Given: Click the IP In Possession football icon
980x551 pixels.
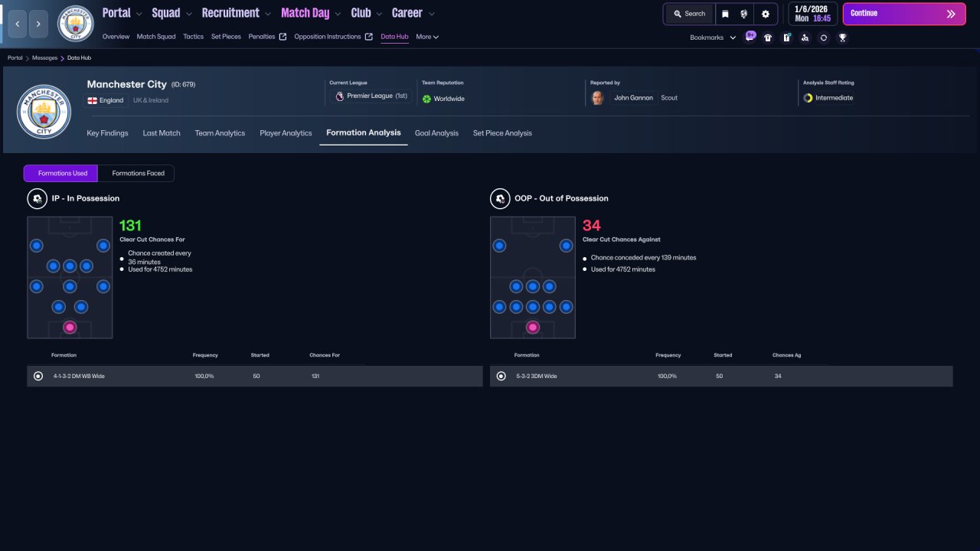Looking at the screenshot, I should [36, 199].
